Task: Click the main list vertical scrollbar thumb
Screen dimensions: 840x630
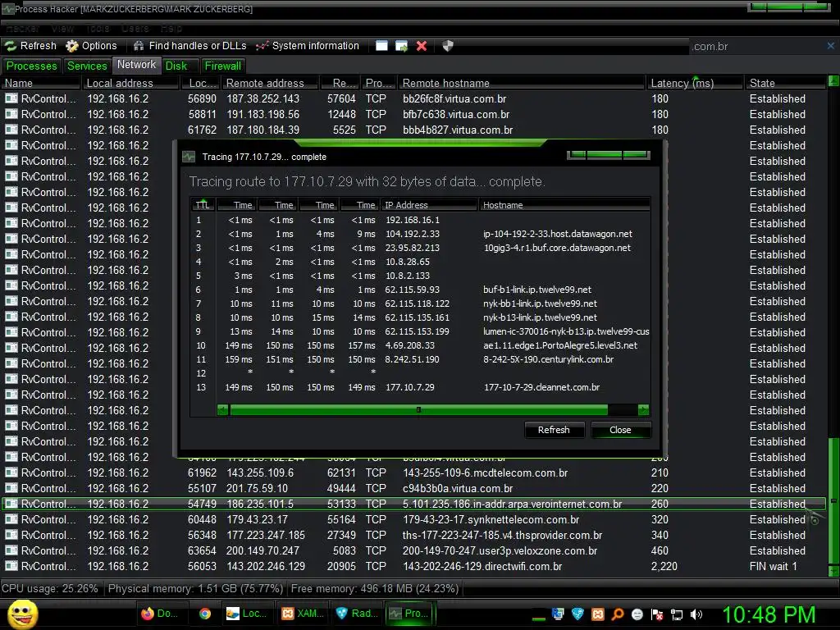Action: [x=833, y=500]
